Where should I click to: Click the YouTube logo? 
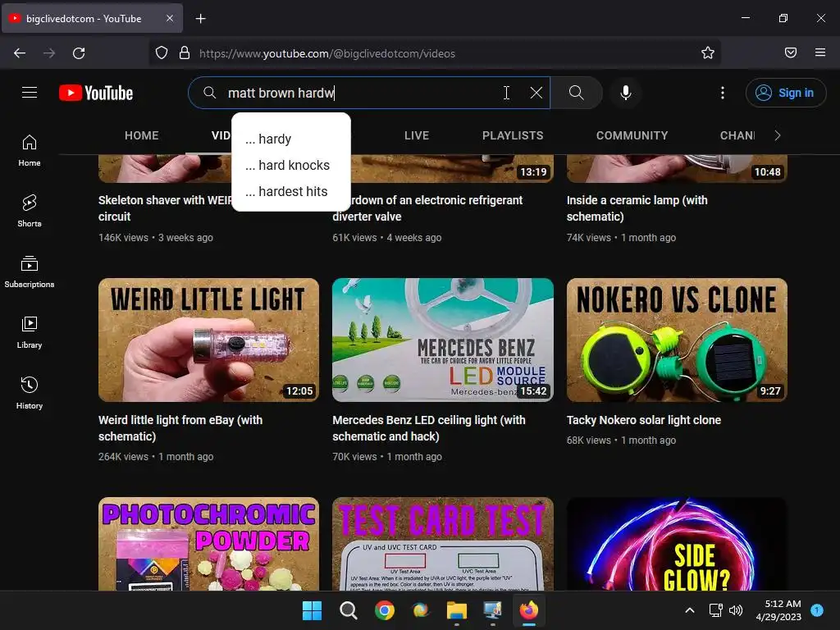(x=96, y=93)
